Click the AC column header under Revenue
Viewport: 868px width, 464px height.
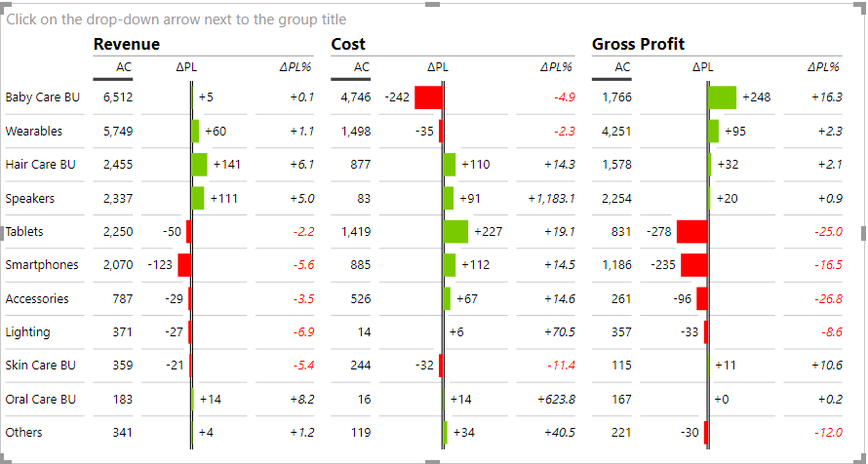[124, 67]
